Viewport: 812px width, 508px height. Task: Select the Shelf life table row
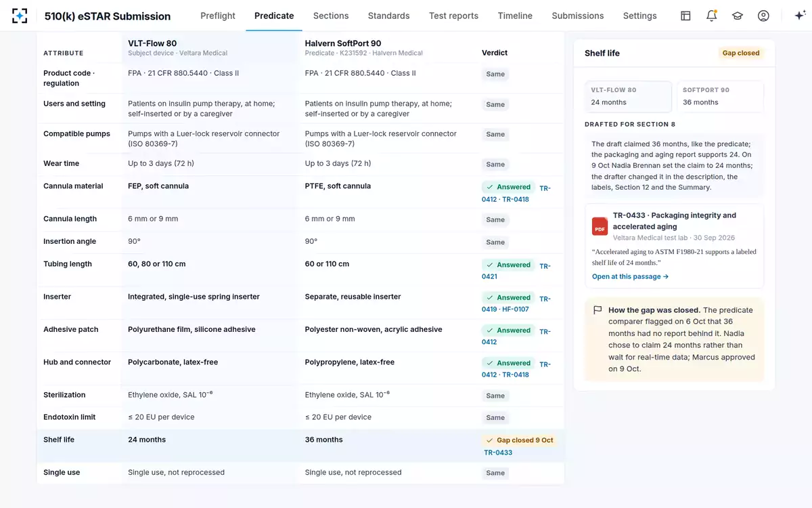(300, 446)
